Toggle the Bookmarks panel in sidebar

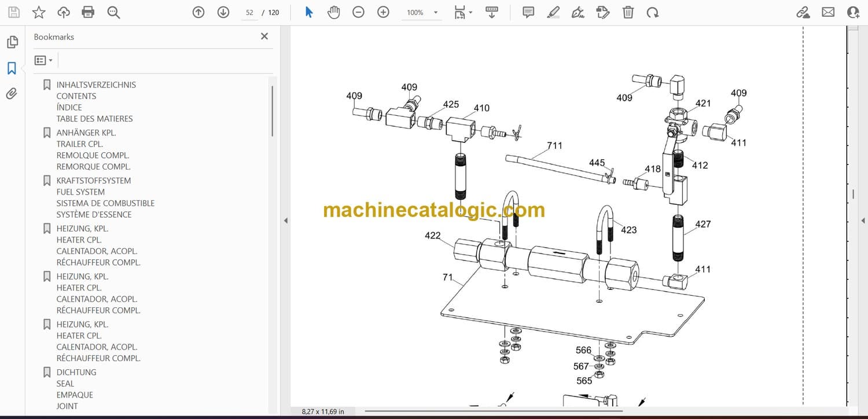click(x=12, y=68)
